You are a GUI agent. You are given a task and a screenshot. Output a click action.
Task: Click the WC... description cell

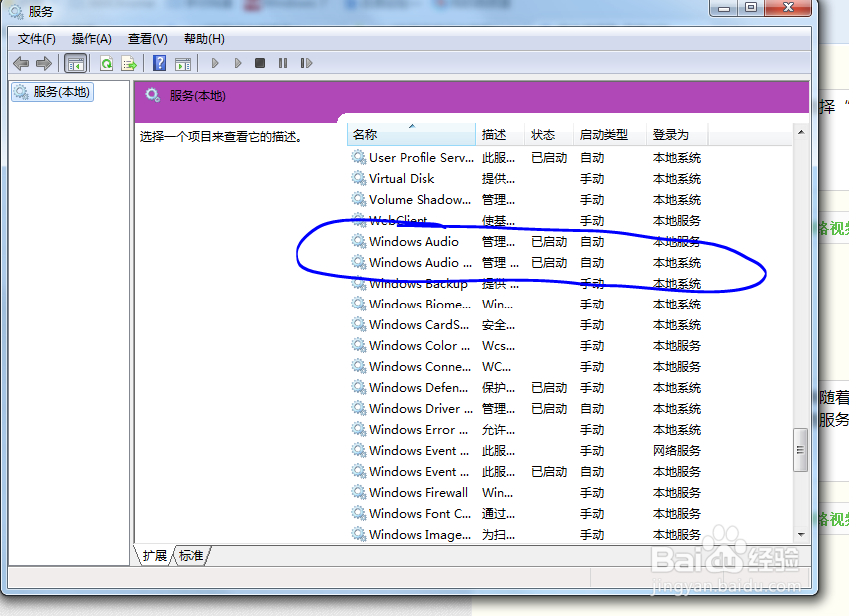pyautogui.click(x=496, y=367)
